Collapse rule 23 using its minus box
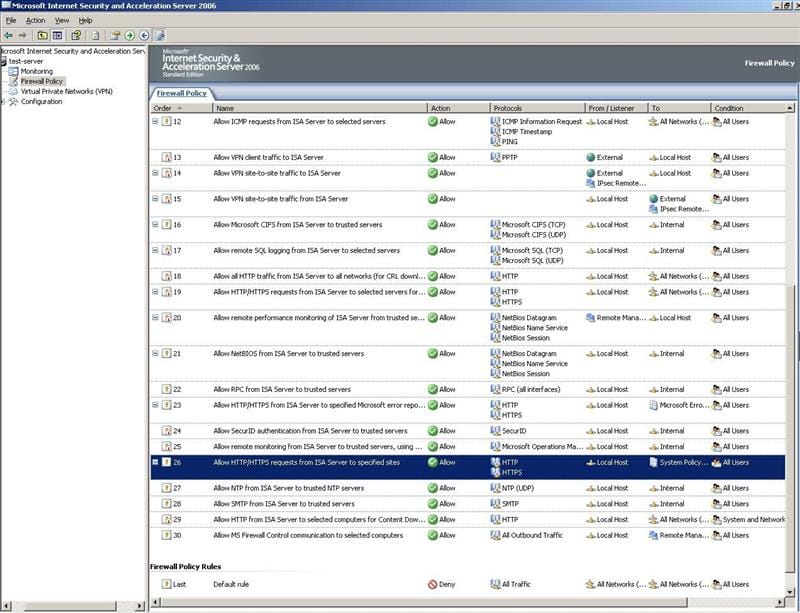This screenshot has width=800, height=613. (155, 405)
